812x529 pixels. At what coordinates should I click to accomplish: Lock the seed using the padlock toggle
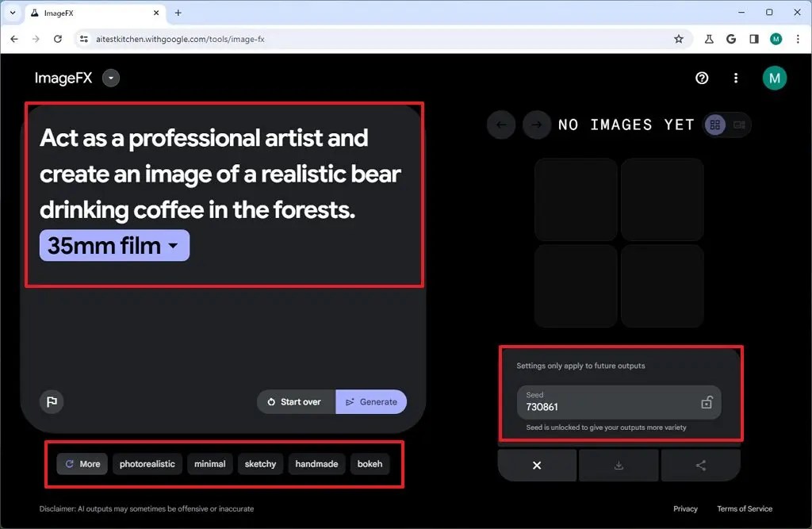click(x=707, y=403)
